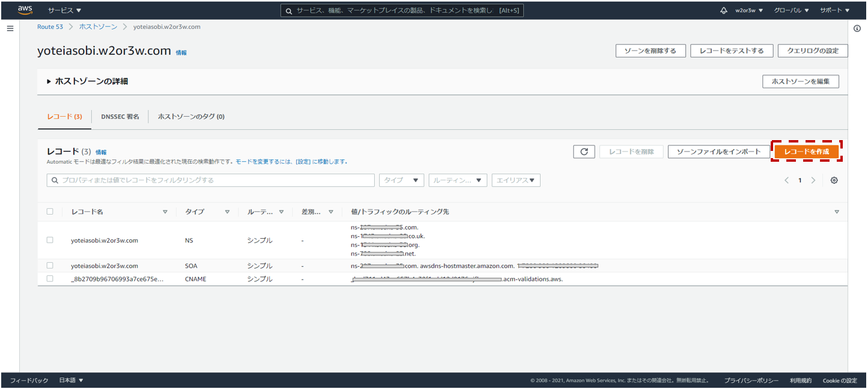Click the レコードをテストする button
The width and height of the screenshot is (868, 389).
pos(731,51)
